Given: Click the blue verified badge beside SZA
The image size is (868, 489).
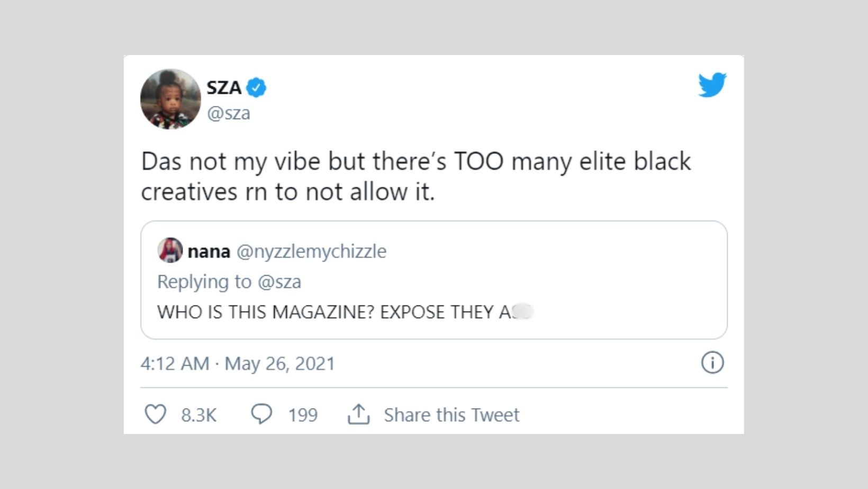Looking at the screenshot, I should pos(257,87).
